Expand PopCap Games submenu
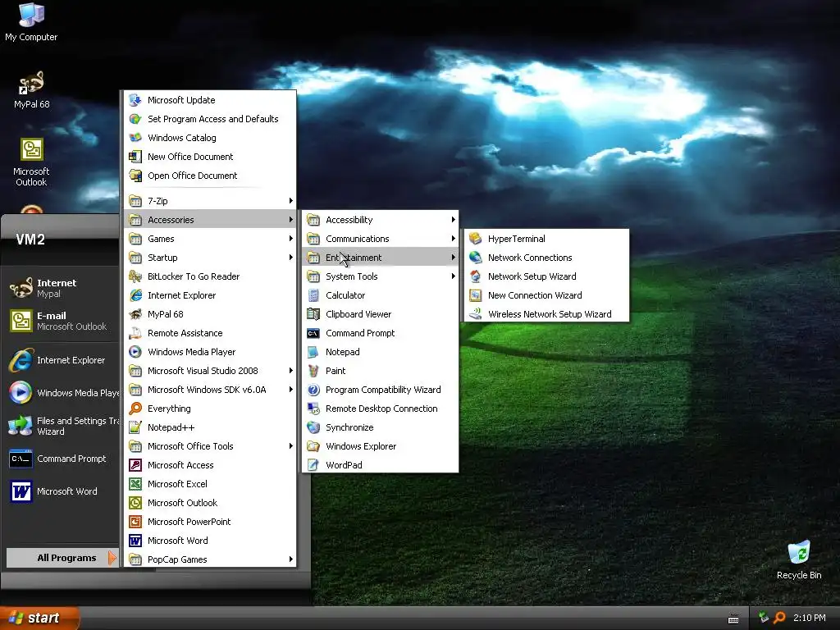The image size is (840, 630). (x=210, y=559)
